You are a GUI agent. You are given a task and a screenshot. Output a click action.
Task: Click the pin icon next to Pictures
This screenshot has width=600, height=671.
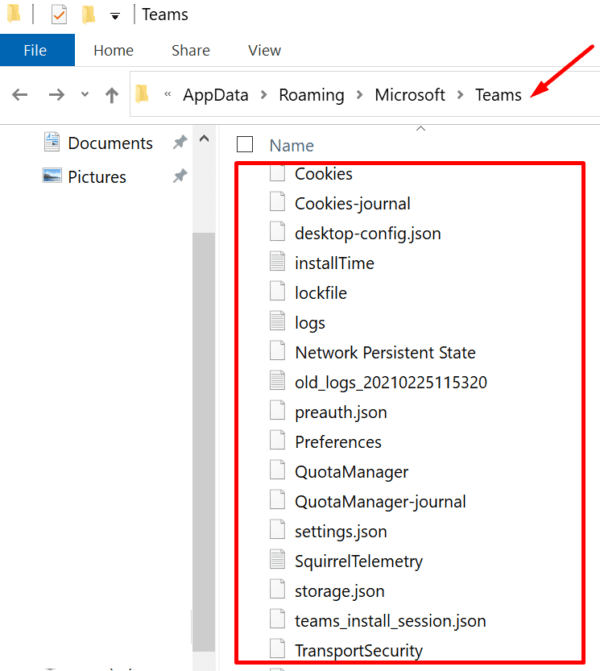click(x=180, y=176)
